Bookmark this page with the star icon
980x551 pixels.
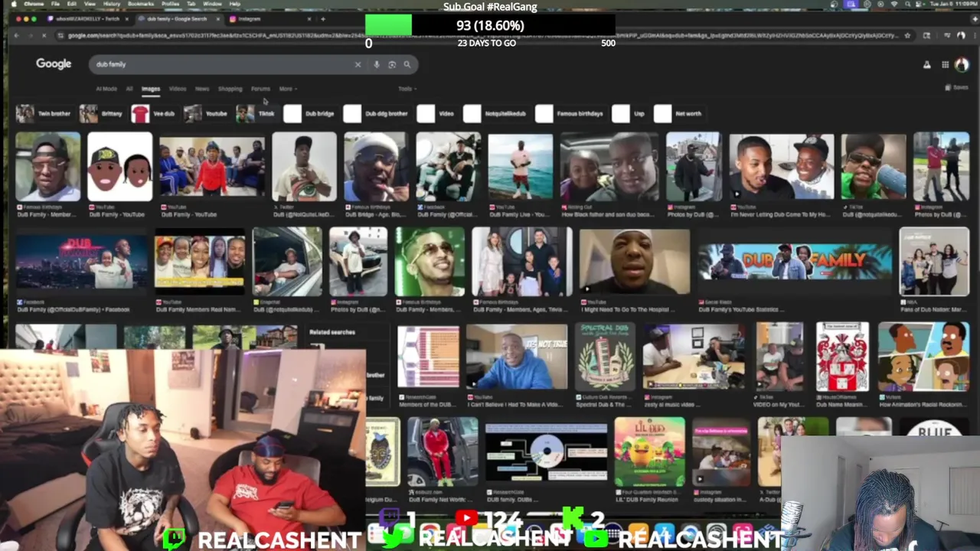[x=907, y=35]
